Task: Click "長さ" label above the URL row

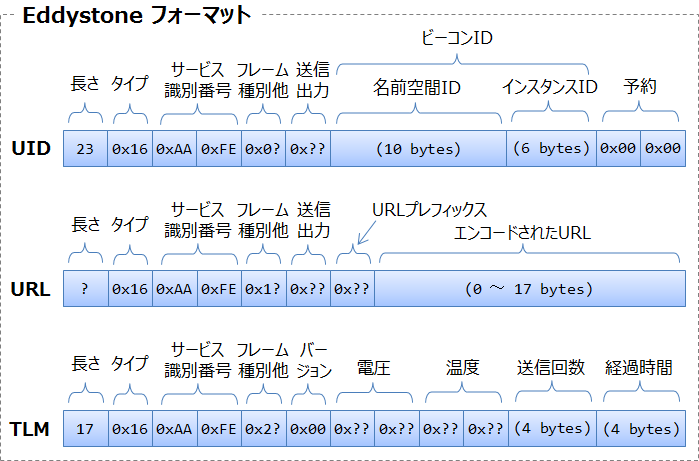Action: 85,224
